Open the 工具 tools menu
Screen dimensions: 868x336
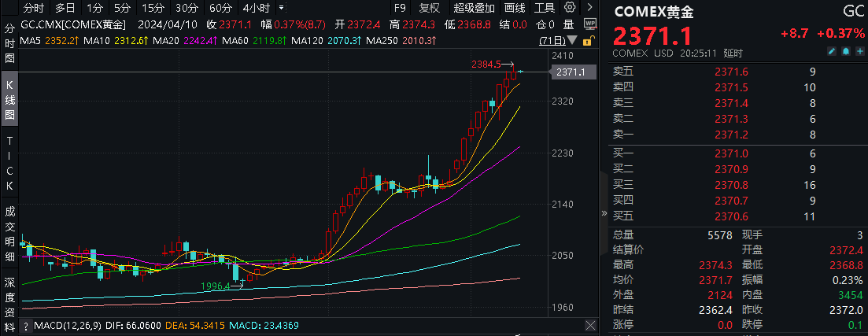545,8
